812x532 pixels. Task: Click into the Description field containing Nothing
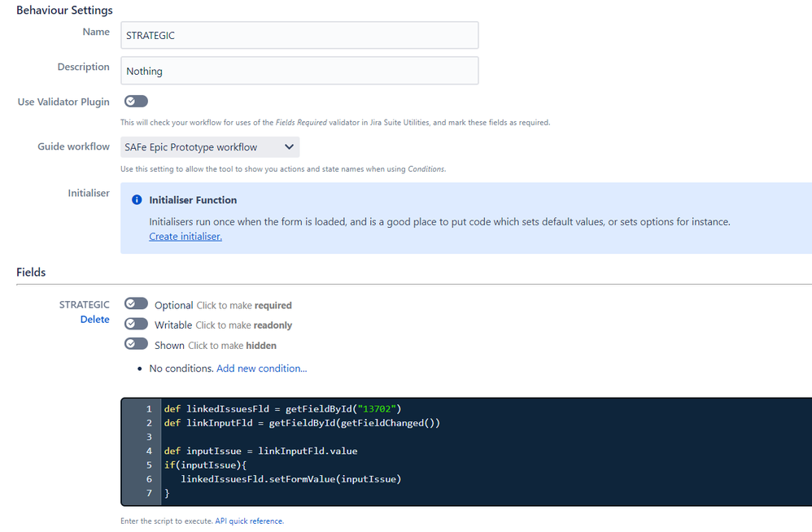(299, 71)
